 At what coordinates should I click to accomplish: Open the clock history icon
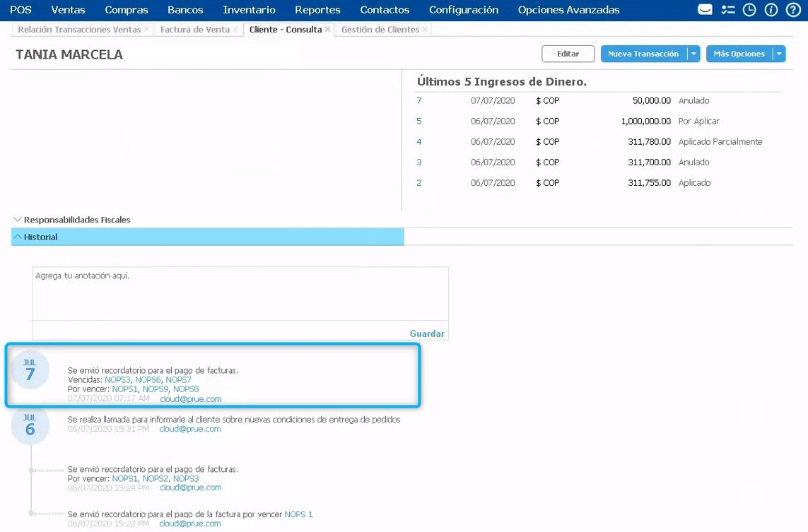pos(749,10)
